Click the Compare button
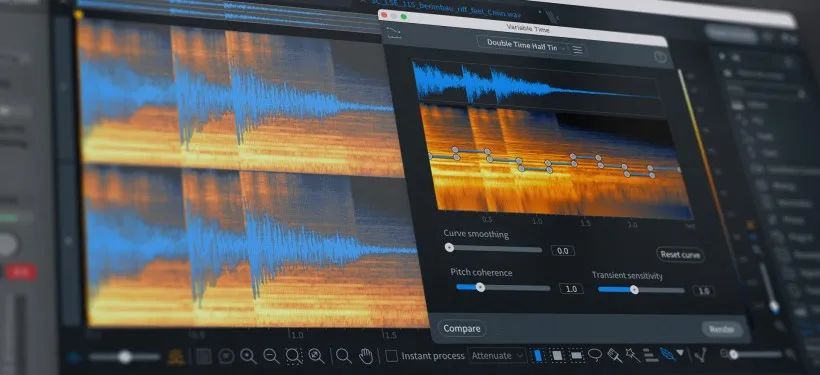This screenshot has height=375, width=820. (461, 328)
